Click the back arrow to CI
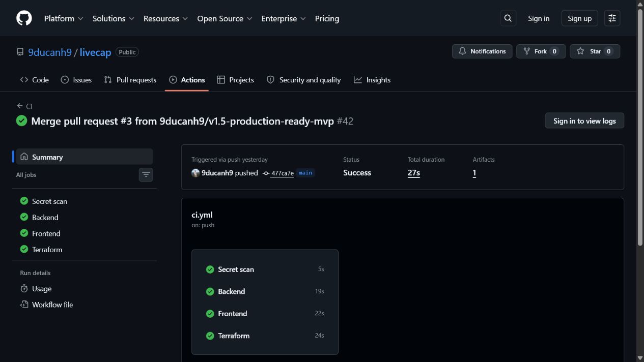 (20, 106)
